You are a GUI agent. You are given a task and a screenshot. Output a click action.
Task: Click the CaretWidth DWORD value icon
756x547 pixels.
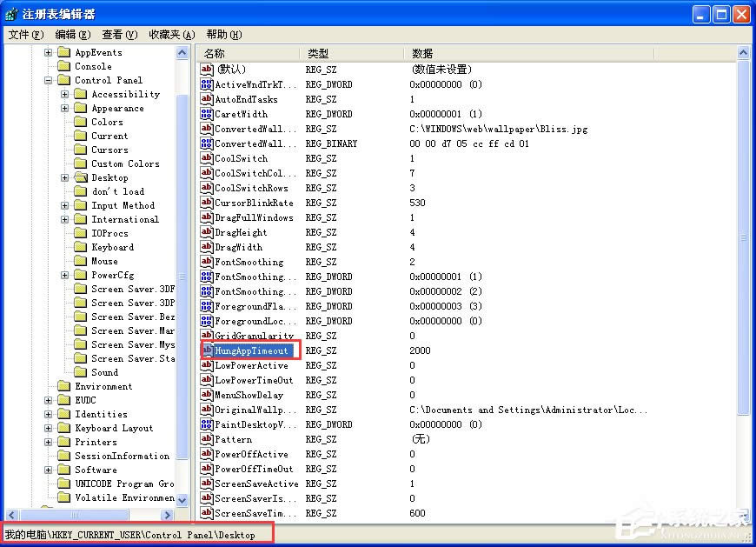click(x=207, y=114)
